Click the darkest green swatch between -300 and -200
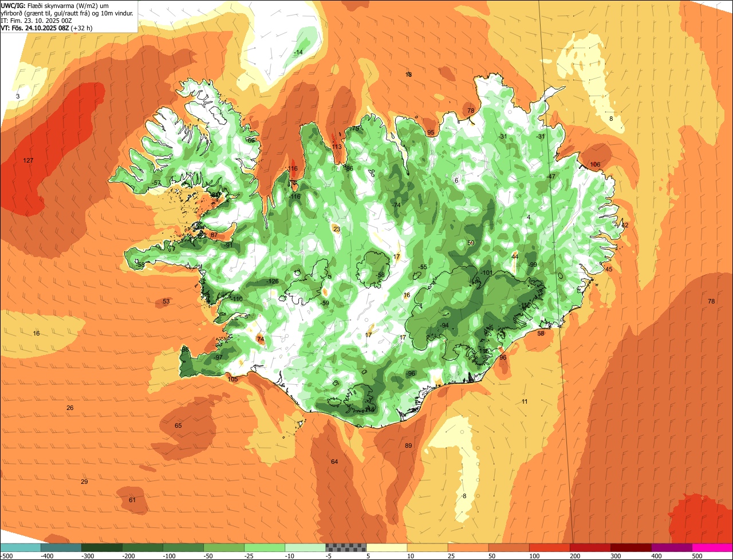 (101, 547)
